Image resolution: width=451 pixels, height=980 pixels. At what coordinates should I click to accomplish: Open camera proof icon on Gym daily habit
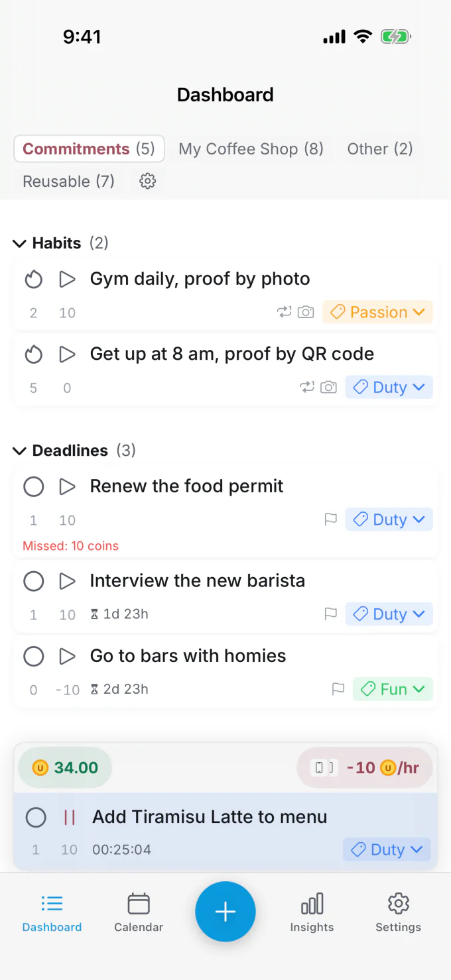point(306,312)
